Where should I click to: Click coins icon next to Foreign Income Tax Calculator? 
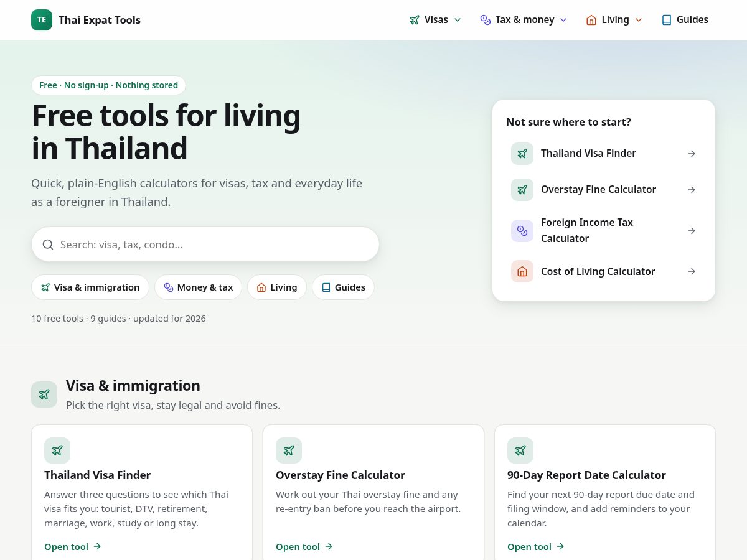coord(522,231)
